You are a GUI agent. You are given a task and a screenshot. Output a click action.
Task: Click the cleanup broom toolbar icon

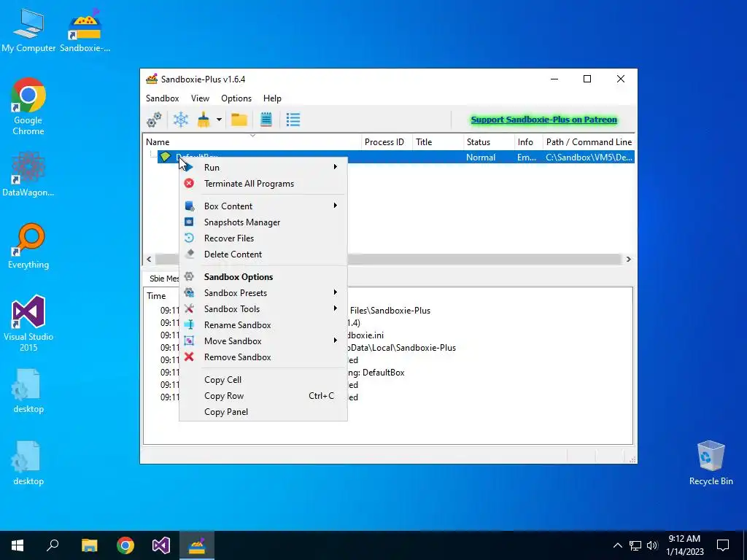click(x=204, y=120)
